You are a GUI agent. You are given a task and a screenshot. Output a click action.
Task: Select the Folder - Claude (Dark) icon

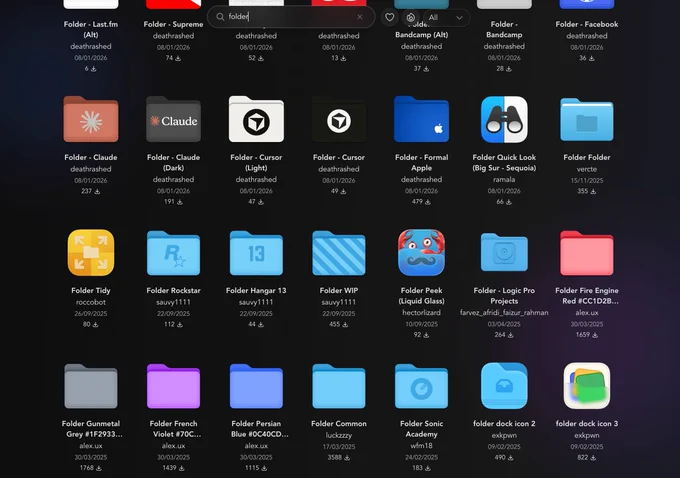173,119
